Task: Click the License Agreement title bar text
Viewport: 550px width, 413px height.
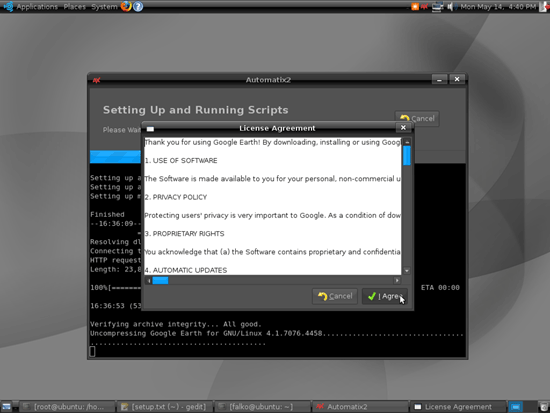Action: point(277,128)
